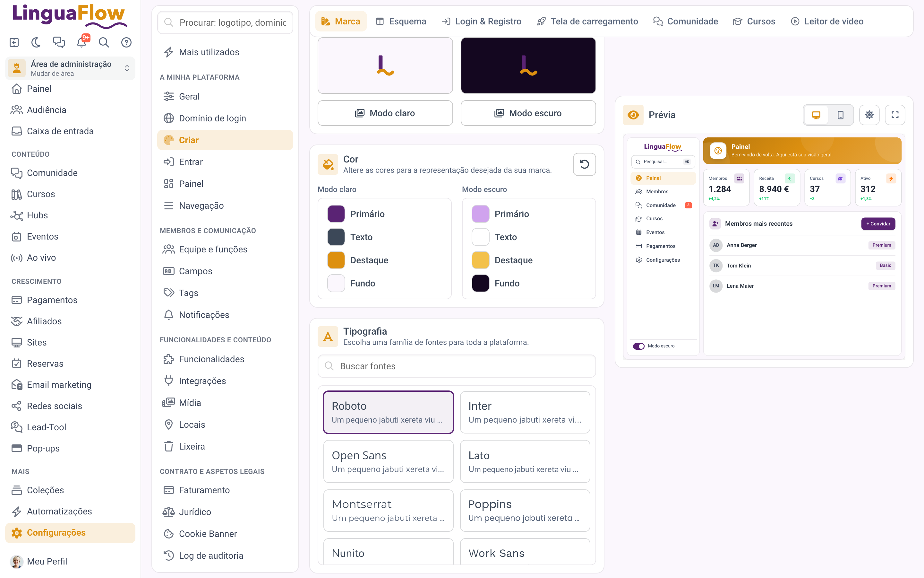Switch preview to desktop view

tap(816, 115)
